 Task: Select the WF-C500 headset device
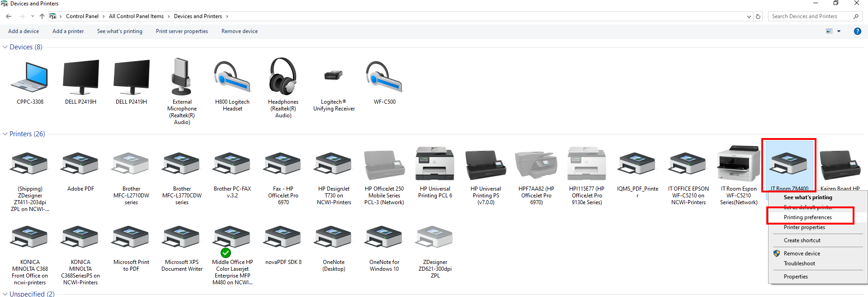384,77
